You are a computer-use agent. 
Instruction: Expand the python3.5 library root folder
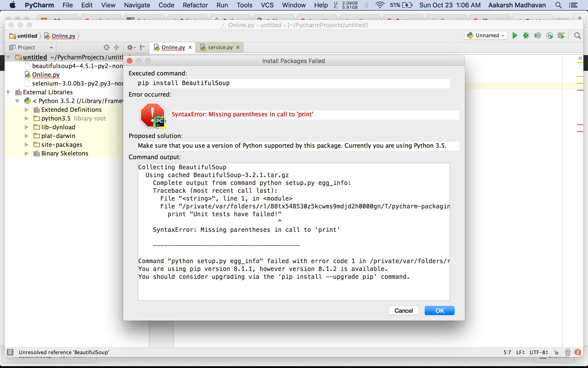click(x=26, y=118)
